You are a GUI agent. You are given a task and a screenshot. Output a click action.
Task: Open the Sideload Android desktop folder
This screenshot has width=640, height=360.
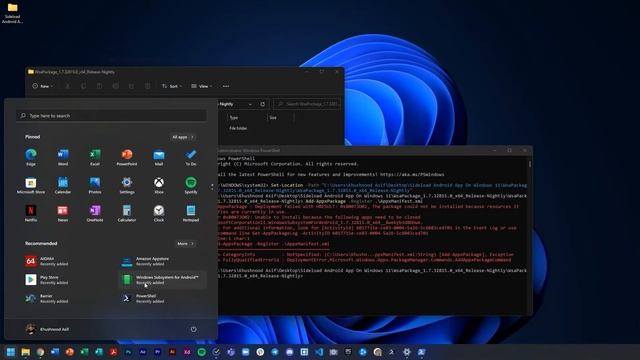[13, 13]
